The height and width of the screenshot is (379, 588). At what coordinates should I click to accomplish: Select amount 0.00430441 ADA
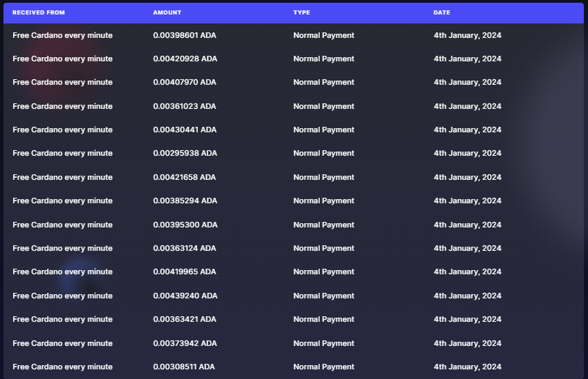click(185, 130)
